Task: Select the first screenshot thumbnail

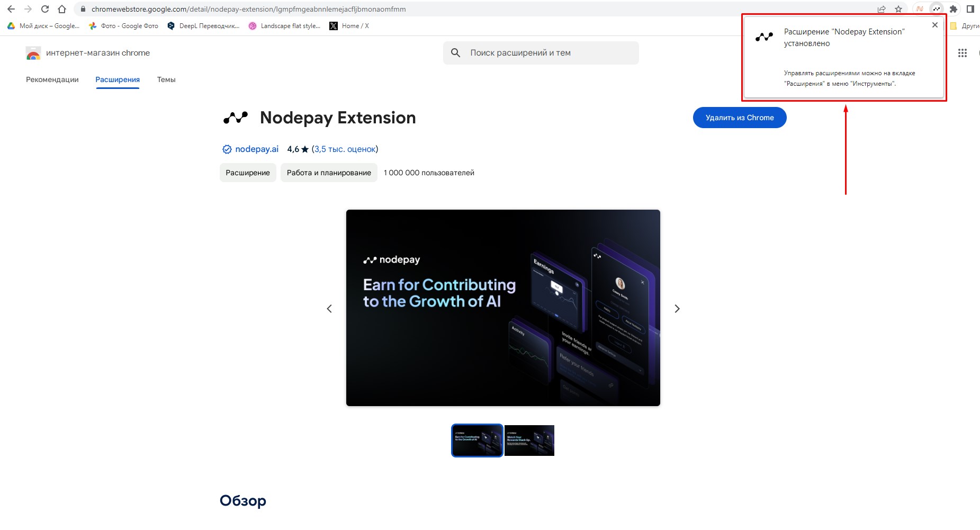Action: click(477, 441)
